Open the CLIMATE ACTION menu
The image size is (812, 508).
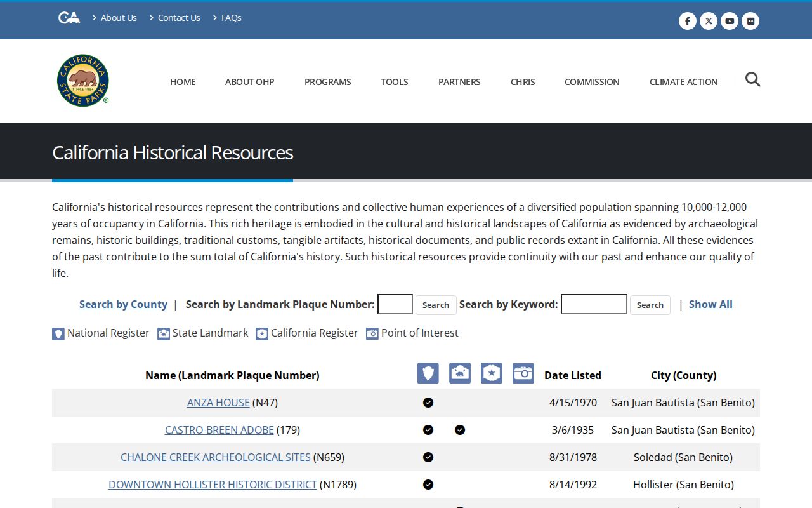(684, 82)
